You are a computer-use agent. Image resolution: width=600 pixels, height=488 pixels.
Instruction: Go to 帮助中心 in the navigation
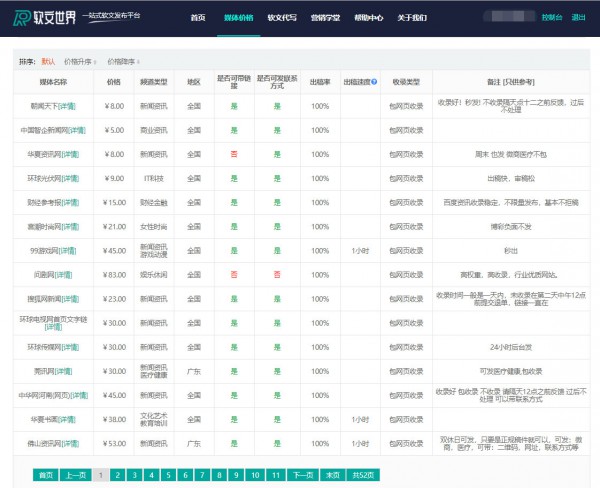[367, 18]
